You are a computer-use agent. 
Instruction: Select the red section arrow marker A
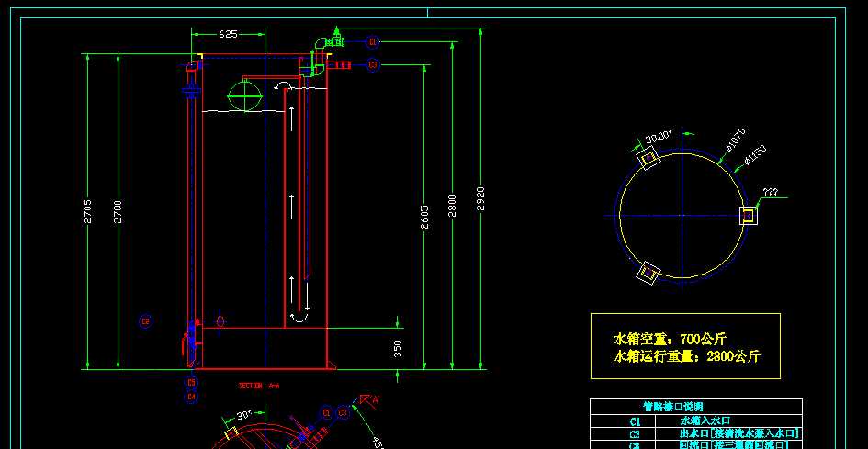[372, 399]
